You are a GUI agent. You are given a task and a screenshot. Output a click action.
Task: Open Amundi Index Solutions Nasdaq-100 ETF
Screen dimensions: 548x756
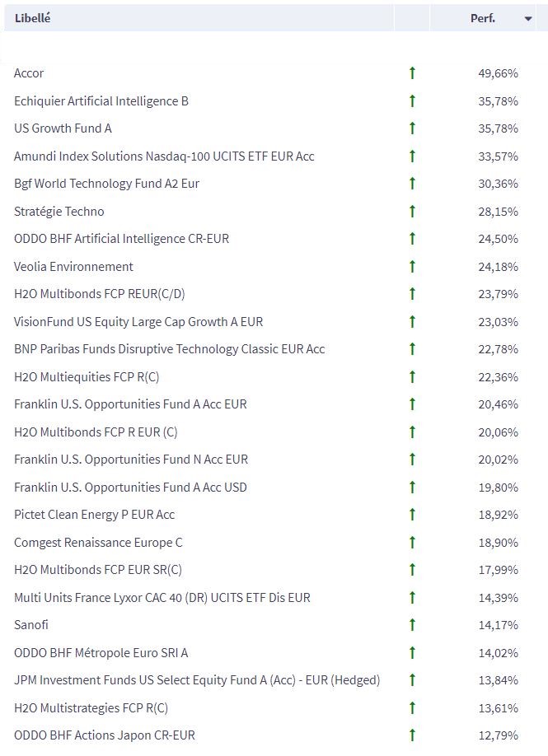click(164, 156)
